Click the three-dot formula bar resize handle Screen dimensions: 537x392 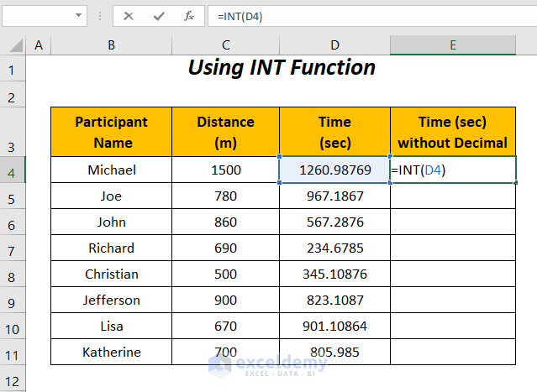(x=101, y=15)
